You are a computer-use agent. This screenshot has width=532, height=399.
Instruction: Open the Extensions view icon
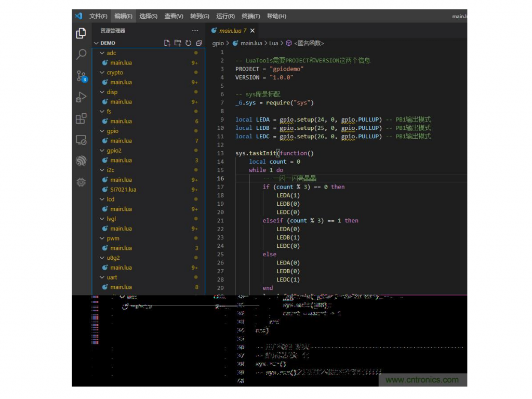(81, 119)
